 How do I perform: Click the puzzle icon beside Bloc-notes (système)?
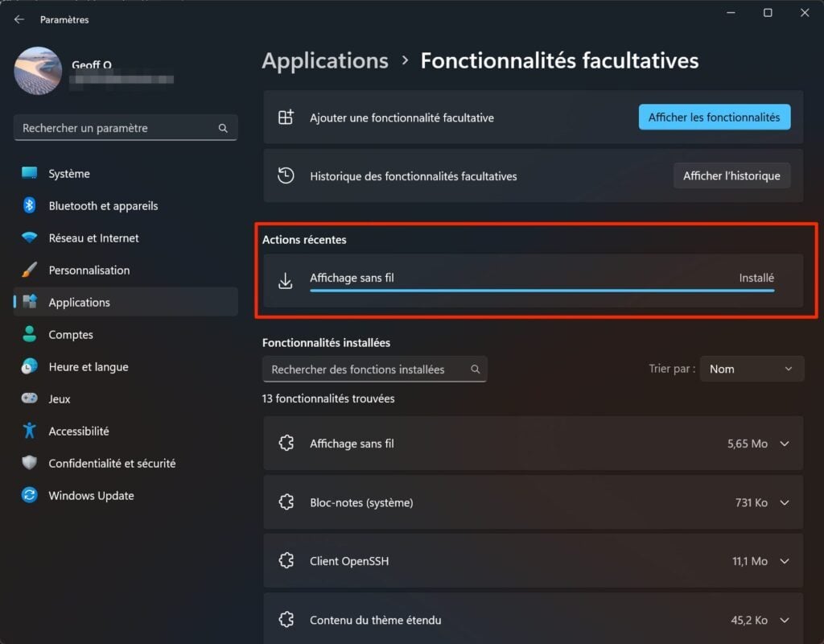(286, 502)
